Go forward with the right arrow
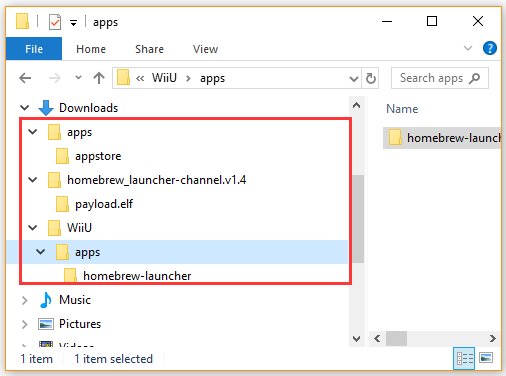 click(x=55, y=78)
